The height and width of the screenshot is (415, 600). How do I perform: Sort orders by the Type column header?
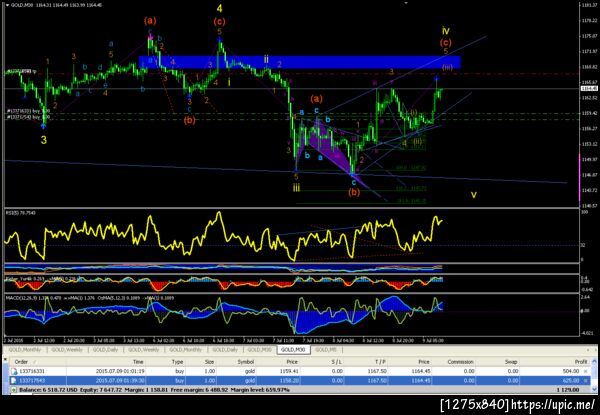pos(177,361)
